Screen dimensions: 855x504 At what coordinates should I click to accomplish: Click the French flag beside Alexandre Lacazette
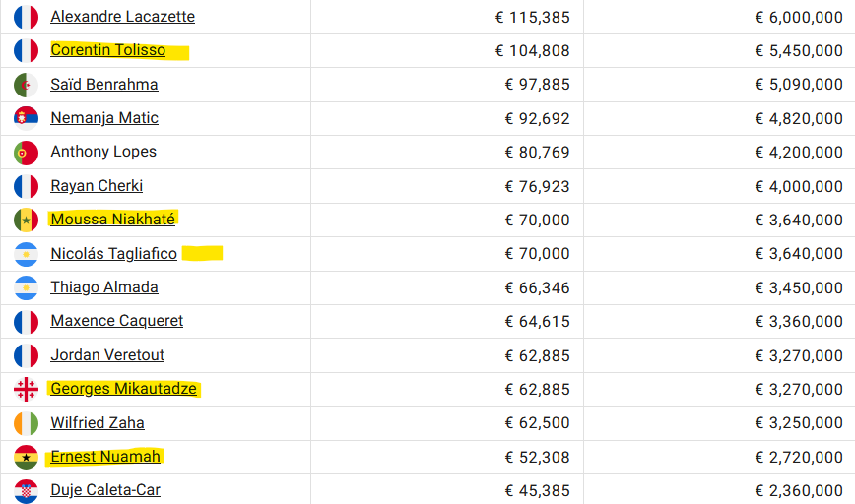coord(26,17)
